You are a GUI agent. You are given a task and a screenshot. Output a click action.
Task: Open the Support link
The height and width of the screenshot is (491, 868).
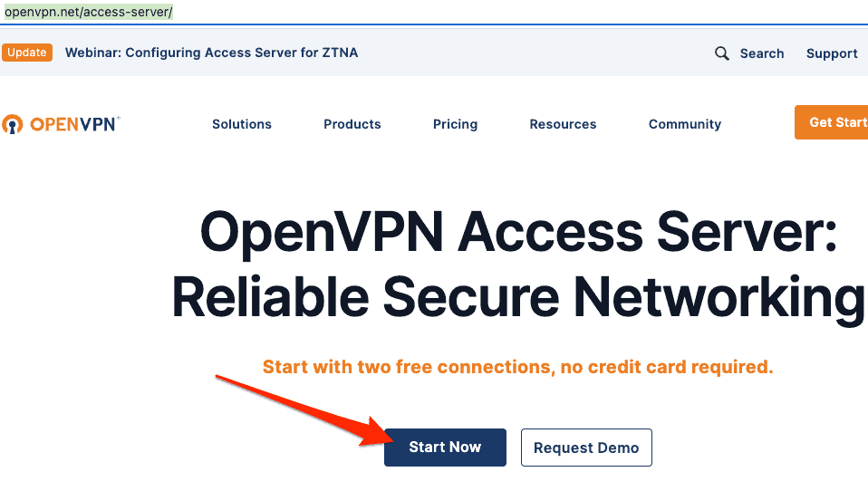[x=831, y=53]
